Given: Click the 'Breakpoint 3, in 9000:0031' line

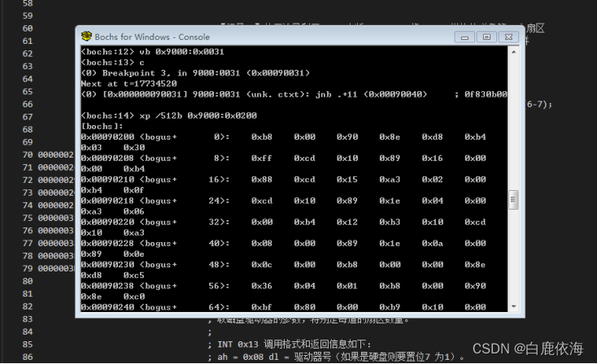Looking at the screenshot, I should 195,73.
